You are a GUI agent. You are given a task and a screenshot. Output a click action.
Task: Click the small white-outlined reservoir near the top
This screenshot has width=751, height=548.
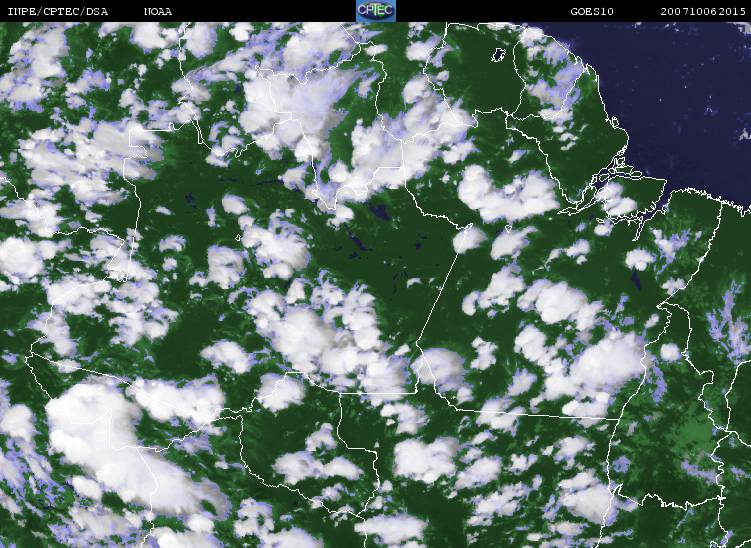click(x=499, y=55)
